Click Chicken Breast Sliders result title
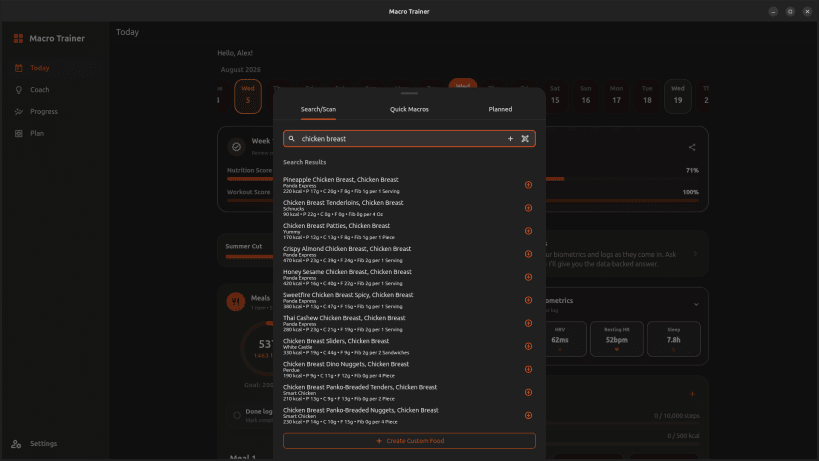 click(x=336, y=341)
